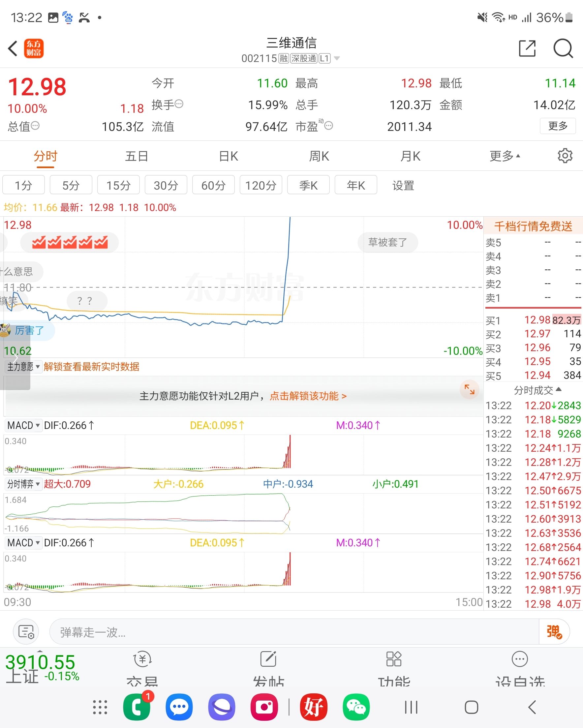Tap the 融 margin badge
Viewport: 583px width, 728px height.
tap(283, 58)
